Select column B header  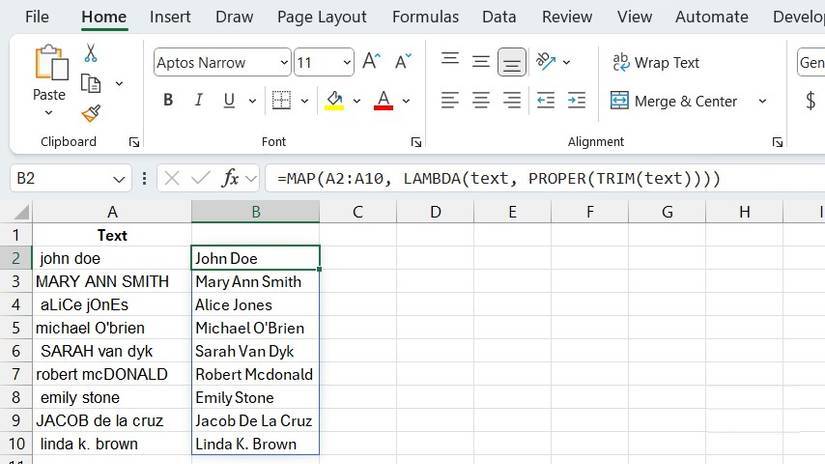(256, 212)
